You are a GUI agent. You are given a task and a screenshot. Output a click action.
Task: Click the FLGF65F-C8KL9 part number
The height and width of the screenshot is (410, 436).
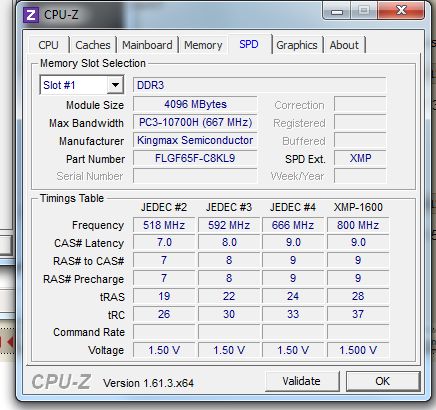click(x=195, y=158)
